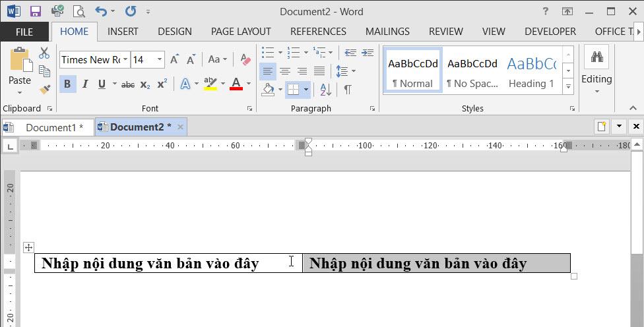
Task: Open Word Help question mark
Action: pos(546,11)
